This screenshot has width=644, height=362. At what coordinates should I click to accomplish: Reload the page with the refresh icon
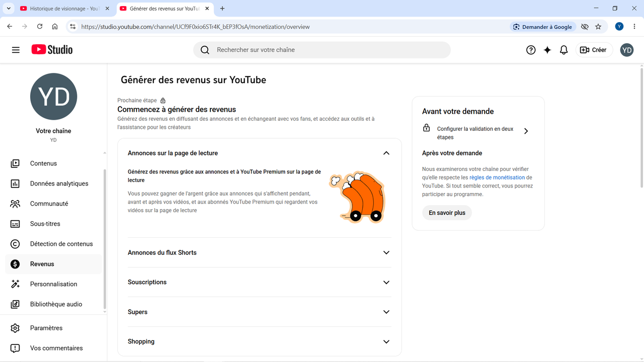tap(40, 27)
